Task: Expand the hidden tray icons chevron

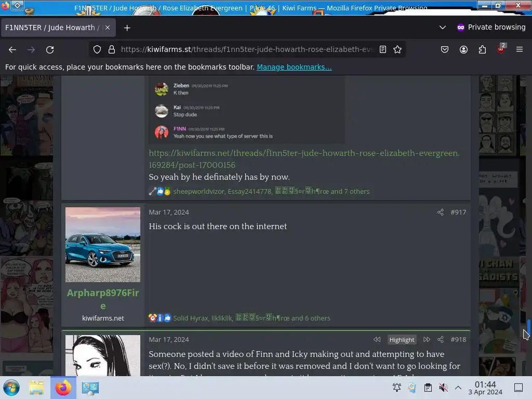Action: click(x=458, y=388)
